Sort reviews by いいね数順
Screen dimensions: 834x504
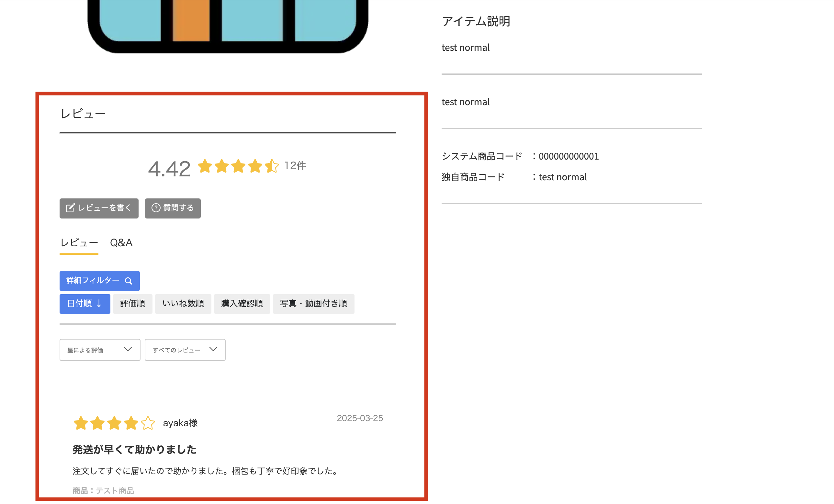coord(183,304)
